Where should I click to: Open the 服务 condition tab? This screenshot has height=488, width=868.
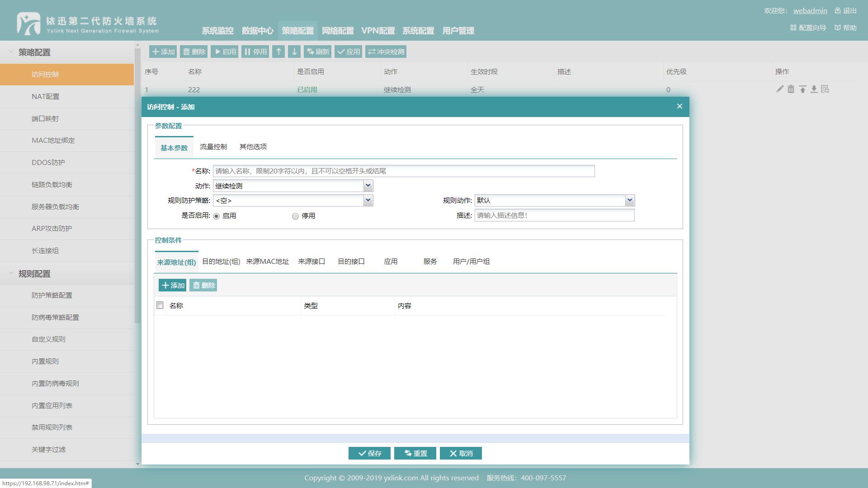[430, 261]
